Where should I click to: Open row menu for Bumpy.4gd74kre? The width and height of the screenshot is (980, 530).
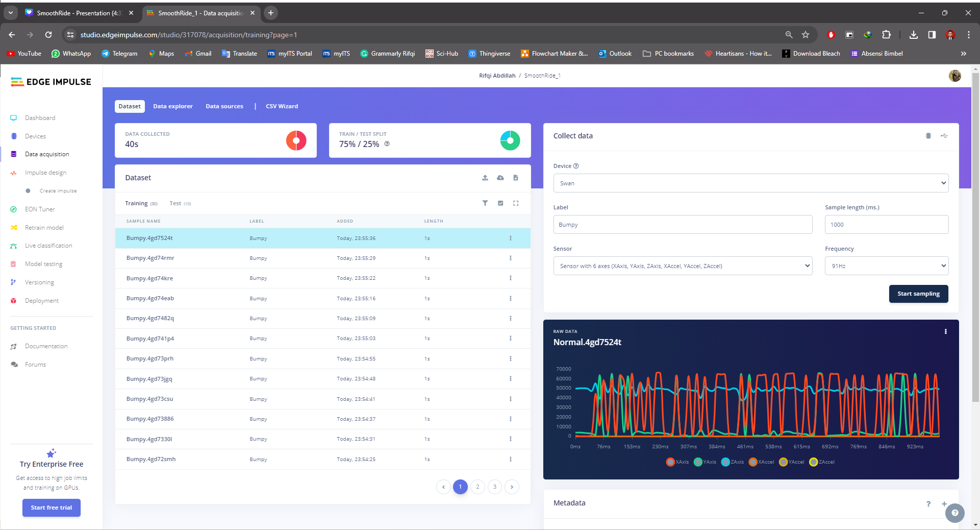[510, 278]
